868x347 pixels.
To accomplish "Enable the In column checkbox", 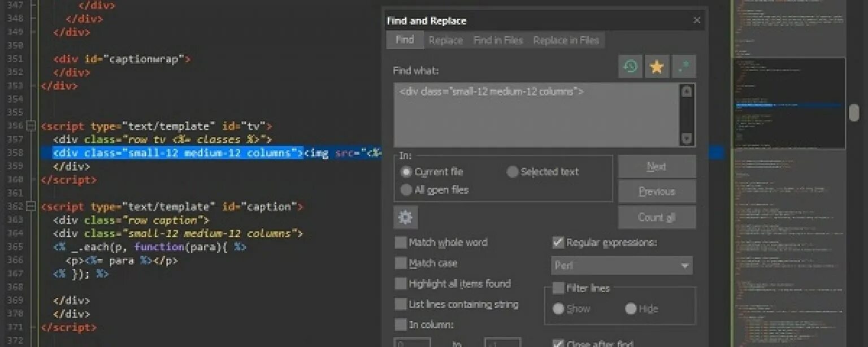I will [x=401, y=324].
